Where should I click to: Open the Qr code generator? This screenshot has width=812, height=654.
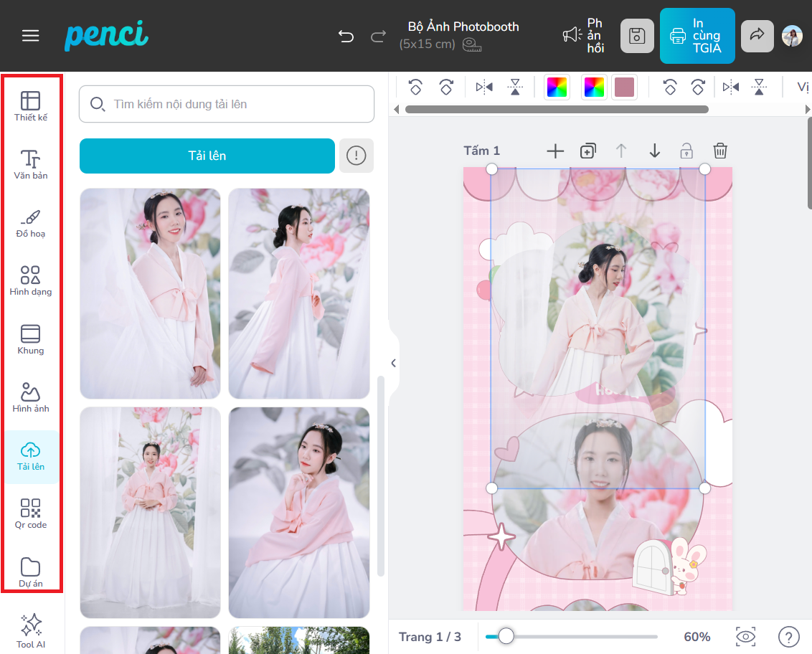[x=30, y=513]
